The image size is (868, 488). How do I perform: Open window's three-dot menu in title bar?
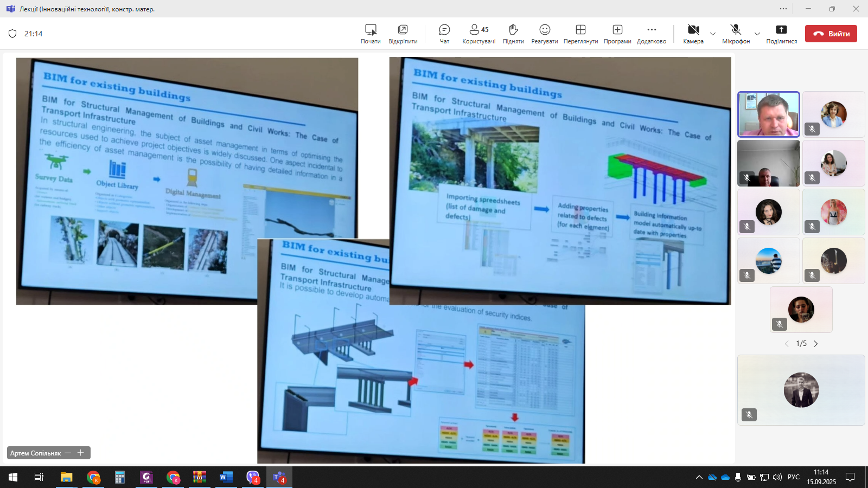point(783,9)
